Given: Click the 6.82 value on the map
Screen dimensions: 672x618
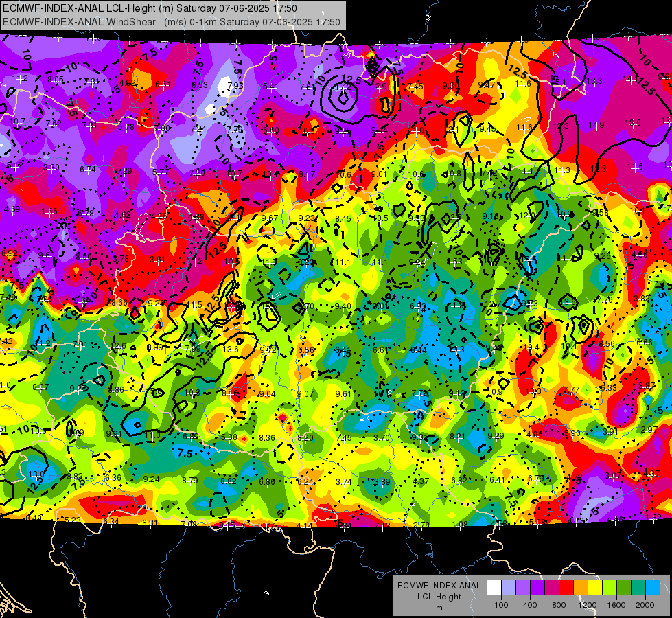Looking at the screenshot, I should coord(459,481).
